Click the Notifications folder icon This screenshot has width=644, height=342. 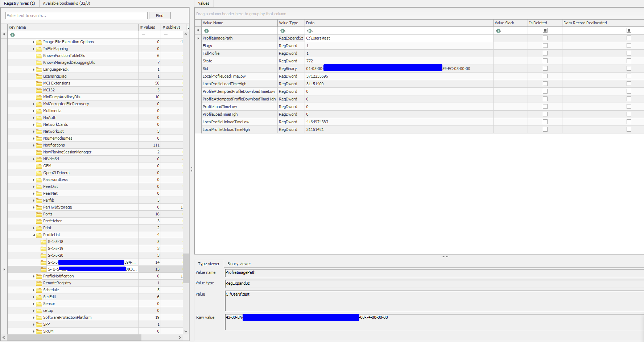39,145
